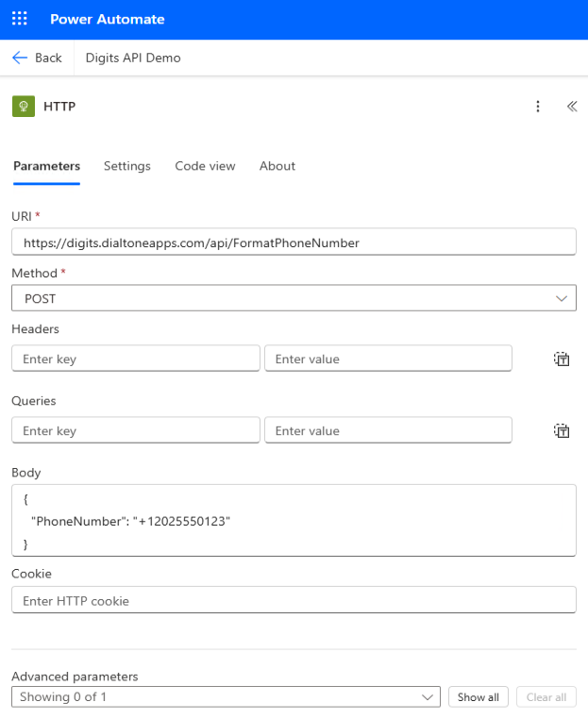Open the Code view tab
588x719 pixels.
point(205,166)
